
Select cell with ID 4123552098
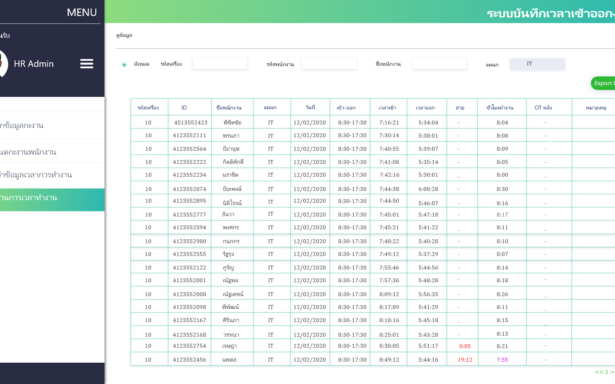189,307
